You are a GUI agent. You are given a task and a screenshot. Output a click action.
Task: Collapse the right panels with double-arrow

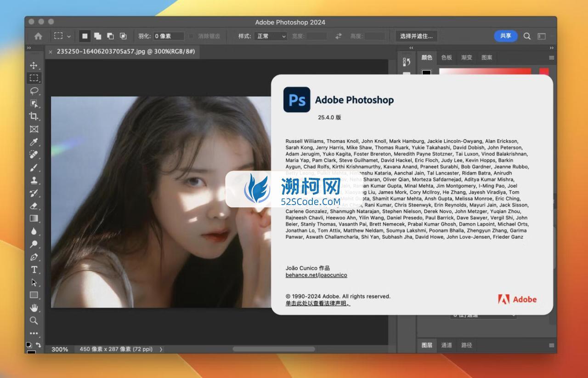tap(551, 48)
